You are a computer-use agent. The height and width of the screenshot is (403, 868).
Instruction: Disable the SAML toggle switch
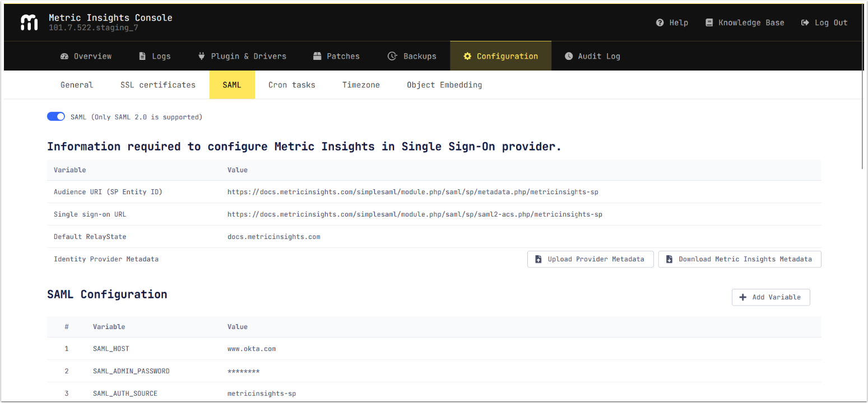tap(56, 116)
